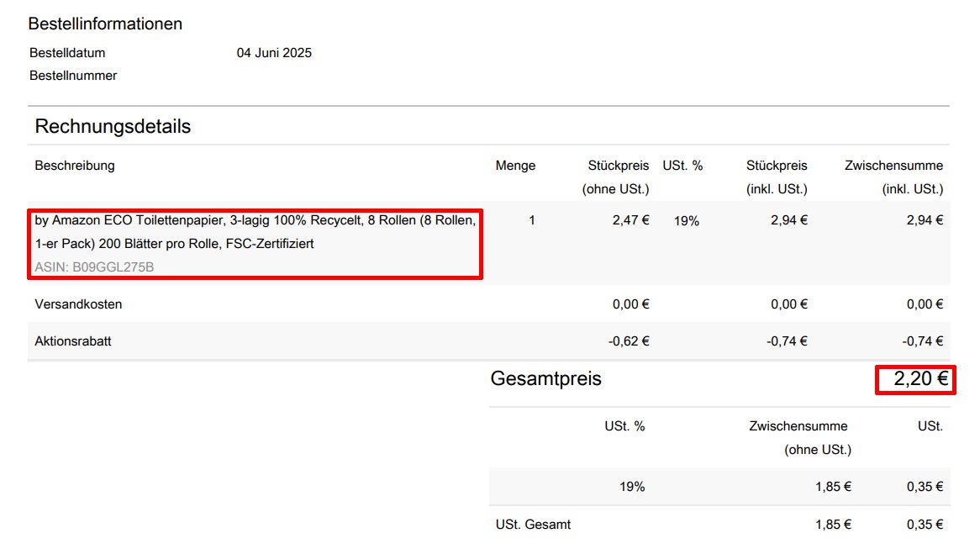Click the order date "04 Juni 2025"
Viewport: 980px width, 549px height.
(x=274, y=53)
